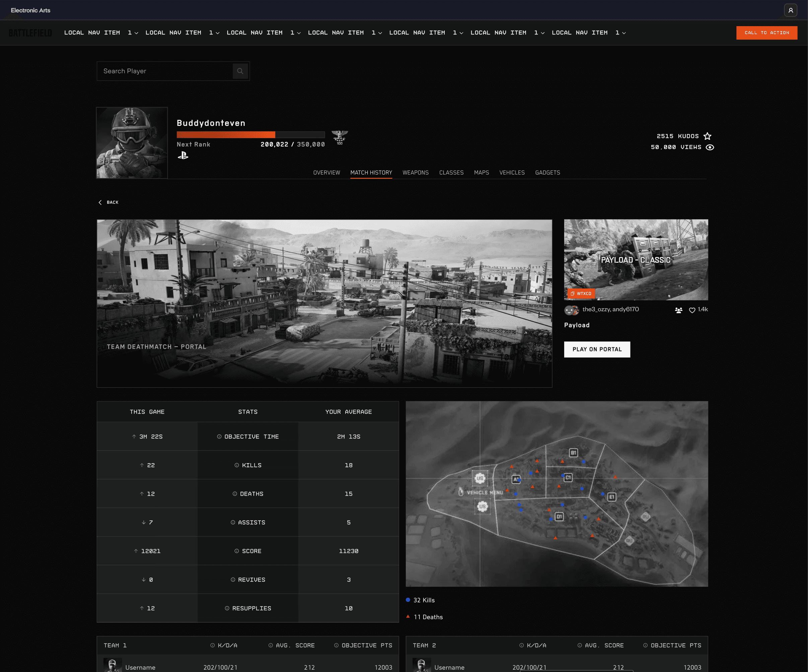
Task: Open the Maps tab
Action: tap(481, 173)
